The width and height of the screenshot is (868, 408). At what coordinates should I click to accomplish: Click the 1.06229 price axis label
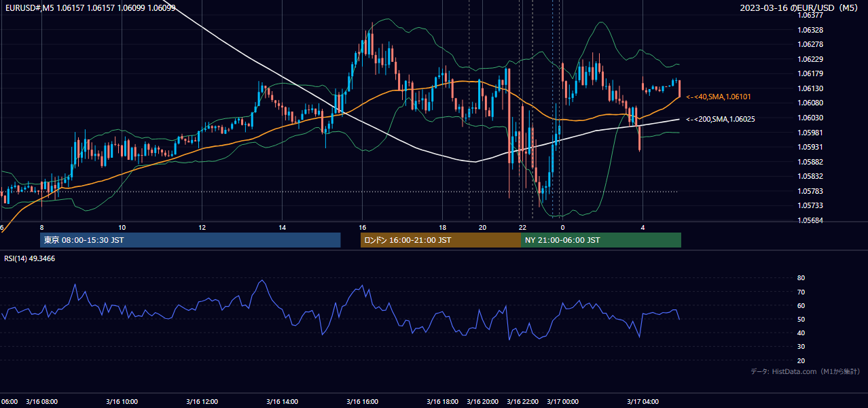click(810, 60)
